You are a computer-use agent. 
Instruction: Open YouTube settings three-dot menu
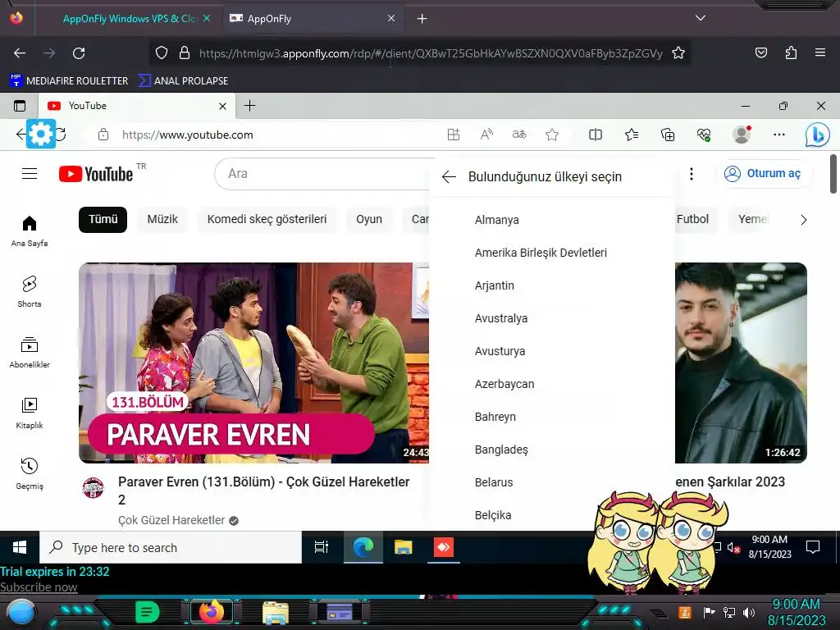coord(691,174)
